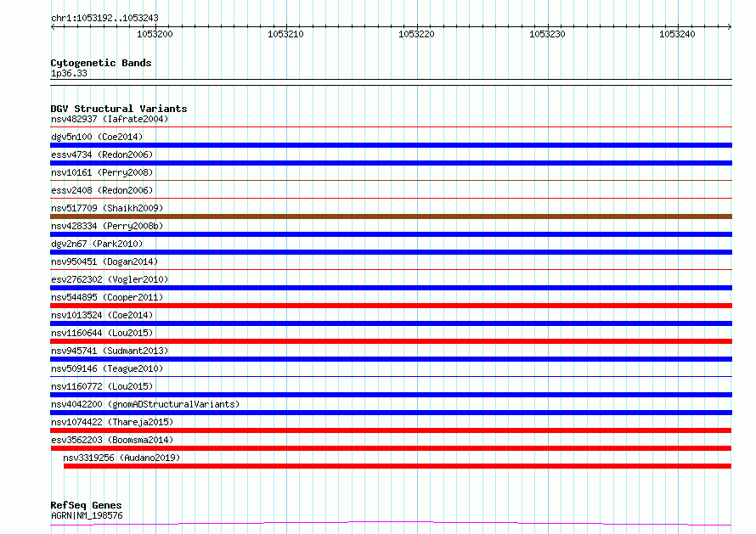Click the AGRN|NM_198576 gene label

[x=87, y=515]
